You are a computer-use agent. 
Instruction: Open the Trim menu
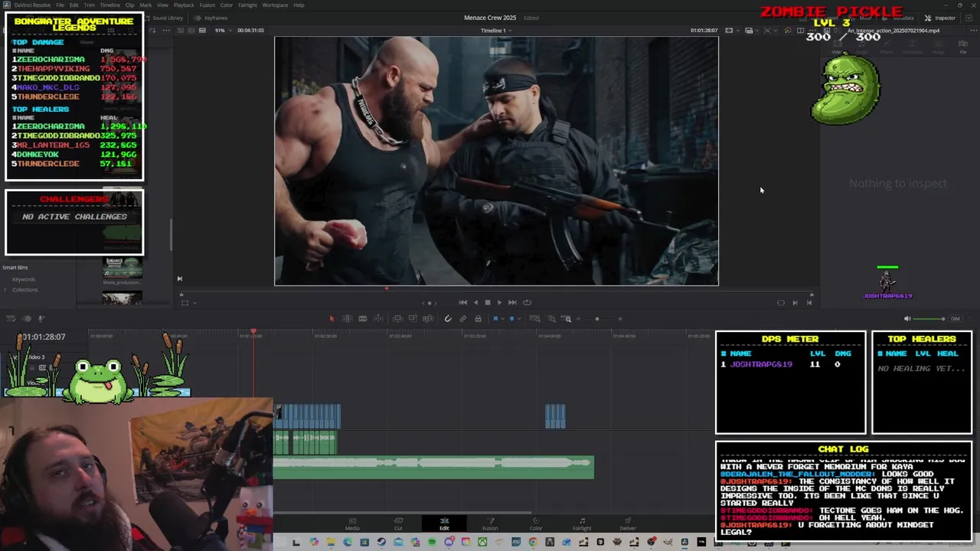click(90, 5)
